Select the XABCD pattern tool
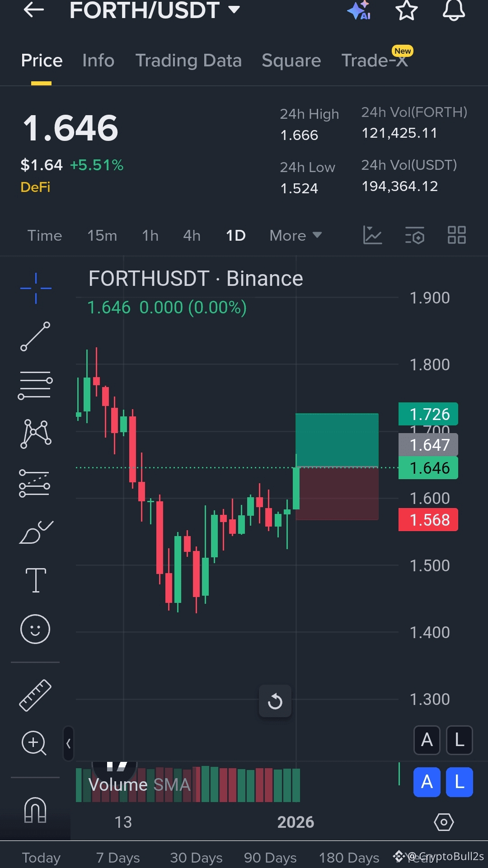 [36, 434]
